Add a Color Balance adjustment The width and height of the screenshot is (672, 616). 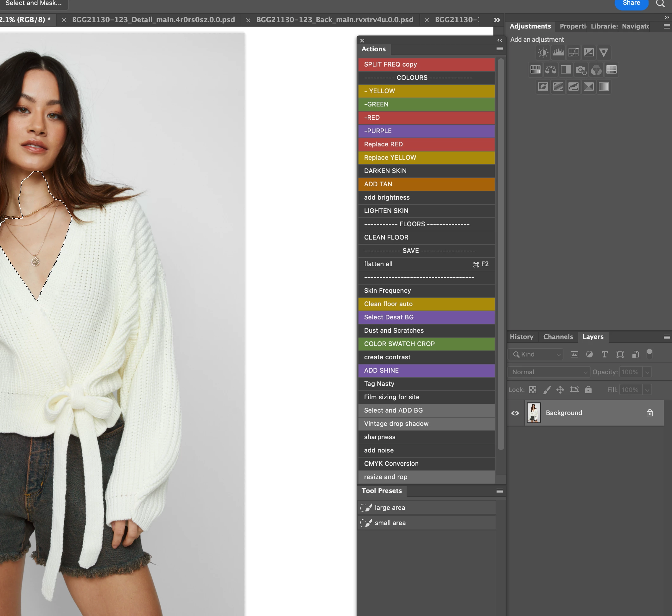coord(550,70)
